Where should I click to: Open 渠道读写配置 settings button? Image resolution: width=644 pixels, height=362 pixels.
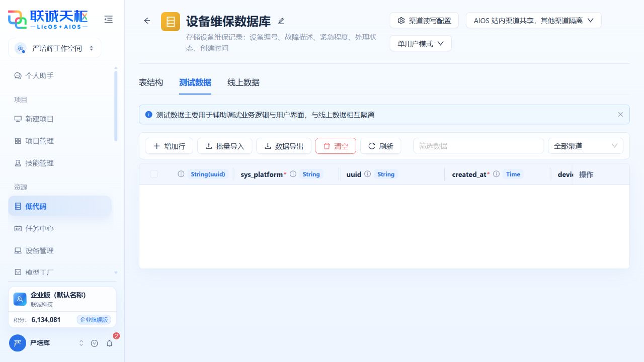[x=424, y=21]
